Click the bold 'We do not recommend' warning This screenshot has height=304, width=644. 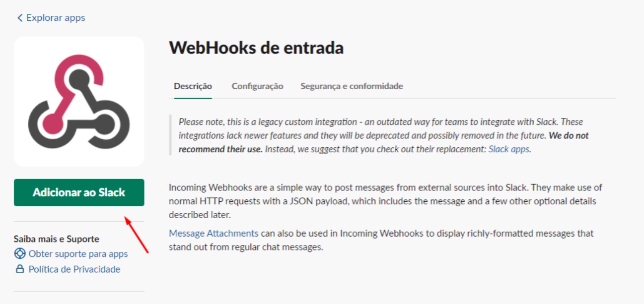569,135
